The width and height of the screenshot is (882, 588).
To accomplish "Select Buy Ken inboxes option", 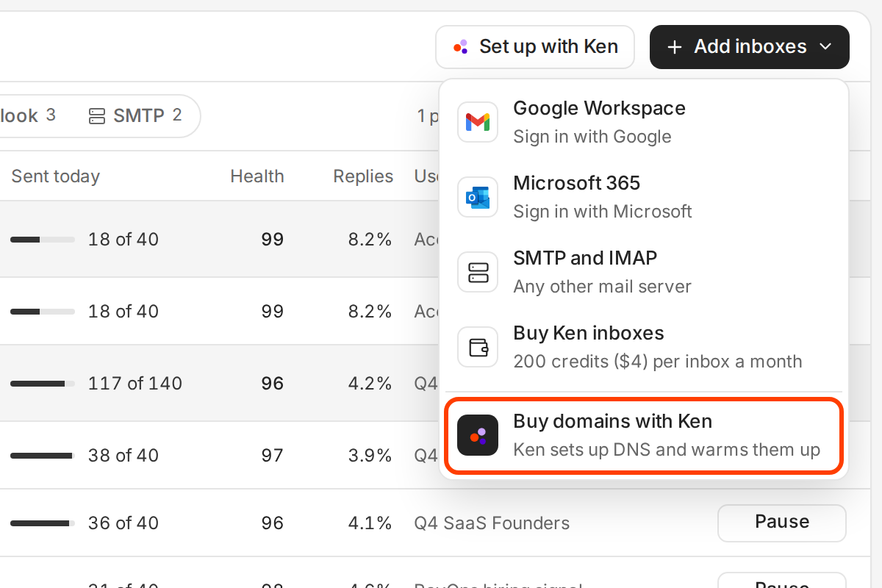I will coord(644,346).
